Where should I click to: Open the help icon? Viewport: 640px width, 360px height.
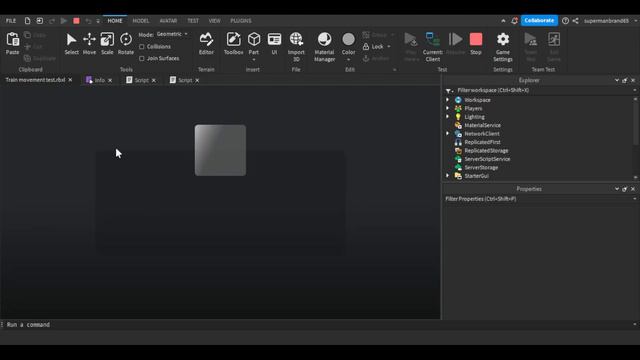pos(565,20)
